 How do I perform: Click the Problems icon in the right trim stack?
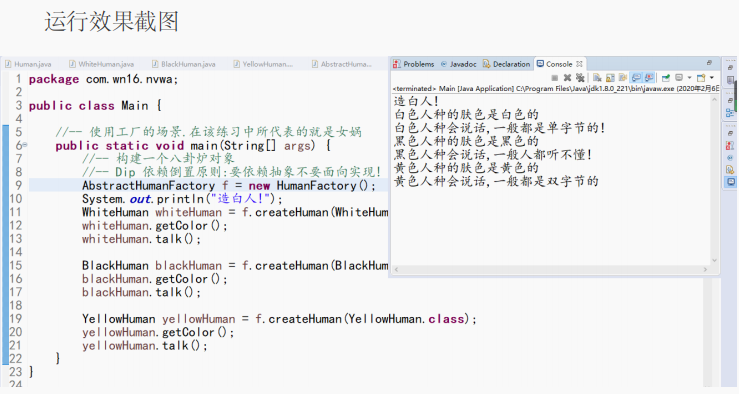(x=730, y=145)
